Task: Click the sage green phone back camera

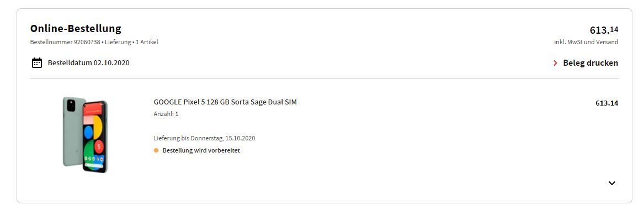Action: (71, 106)
